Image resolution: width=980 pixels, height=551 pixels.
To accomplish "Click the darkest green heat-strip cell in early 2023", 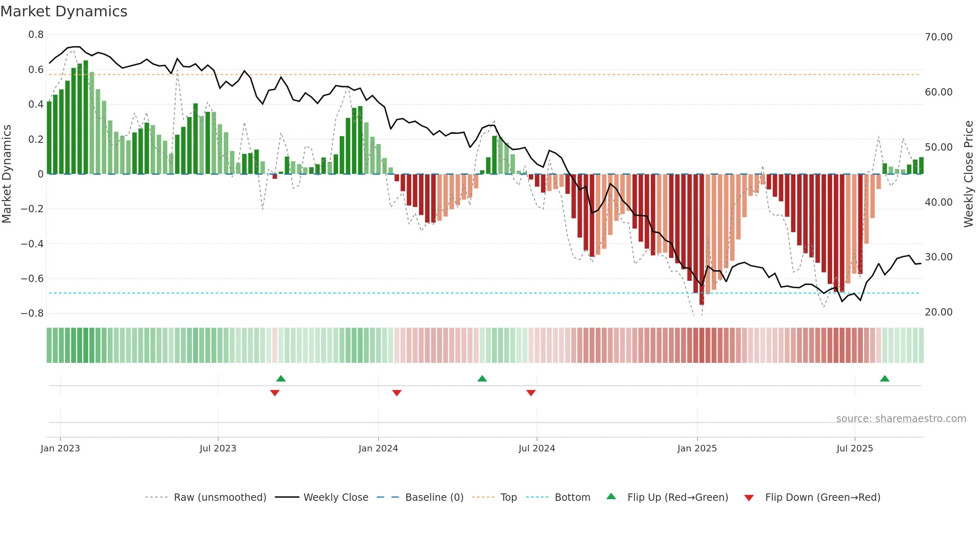I will pyautogui.click(x=86, y=345).
